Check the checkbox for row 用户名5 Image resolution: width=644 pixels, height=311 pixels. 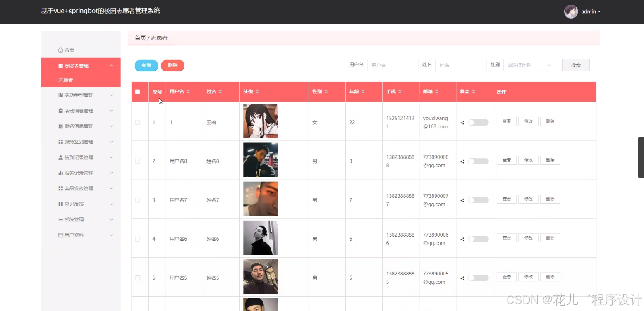138,278
